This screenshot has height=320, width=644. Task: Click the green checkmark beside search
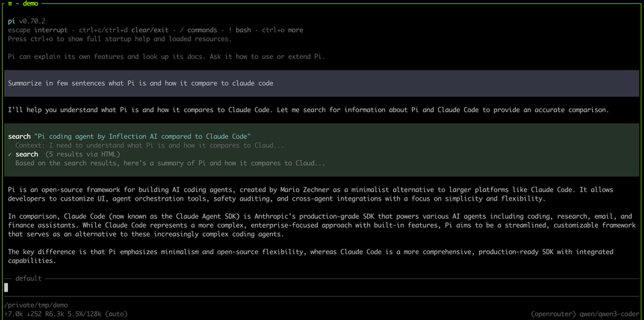10,154
